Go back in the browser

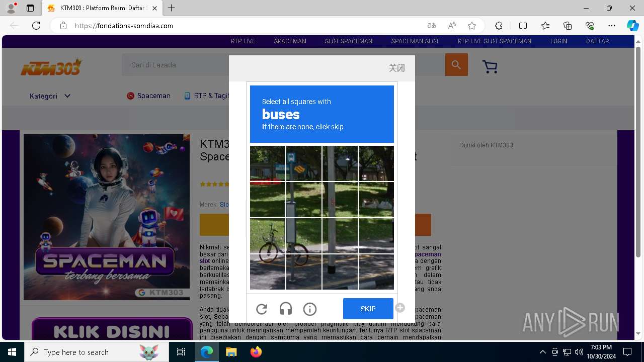coord(14,26)
